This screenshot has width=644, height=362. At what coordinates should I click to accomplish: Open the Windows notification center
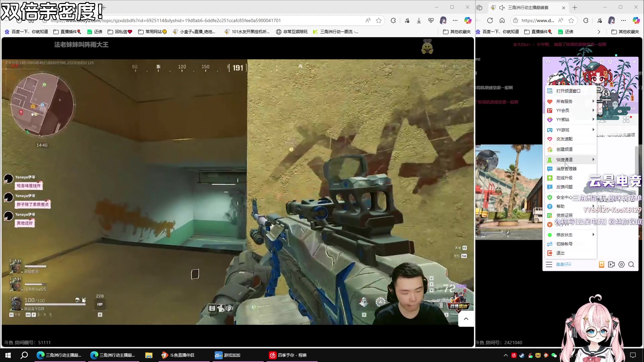[x=633, y=355]
